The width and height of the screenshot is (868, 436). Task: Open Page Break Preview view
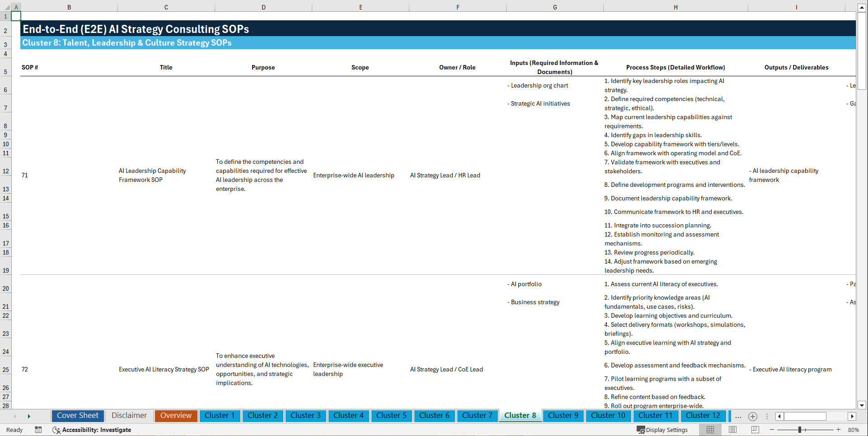(x=755, y=430)
